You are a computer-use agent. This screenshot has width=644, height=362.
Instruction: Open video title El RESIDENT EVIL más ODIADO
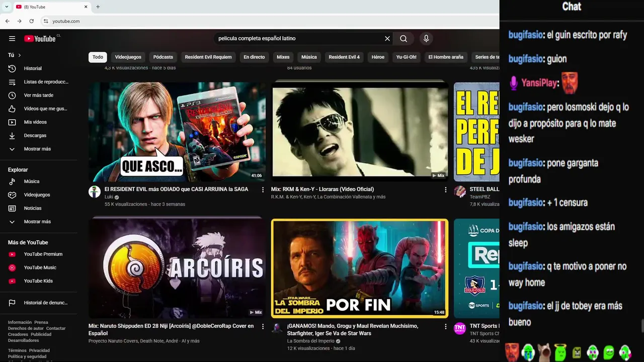tap(176, 190)
